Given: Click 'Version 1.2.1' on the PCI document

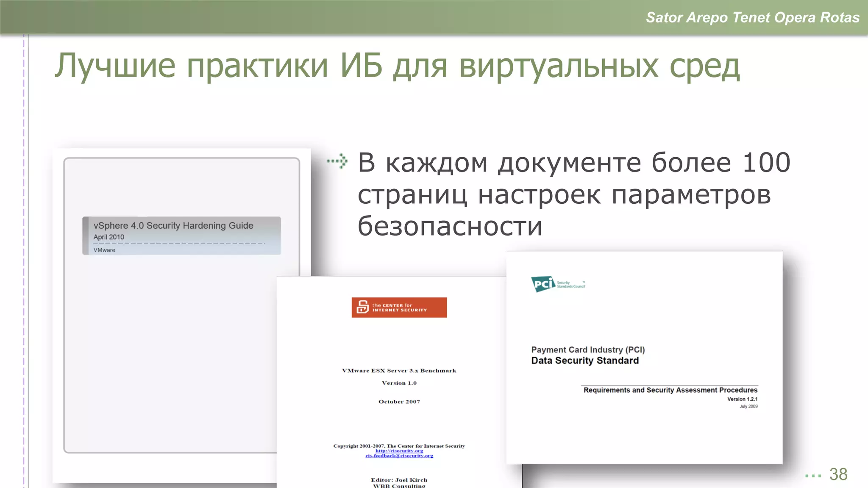Looking at the screenshot, I should [x=743, y=399].
